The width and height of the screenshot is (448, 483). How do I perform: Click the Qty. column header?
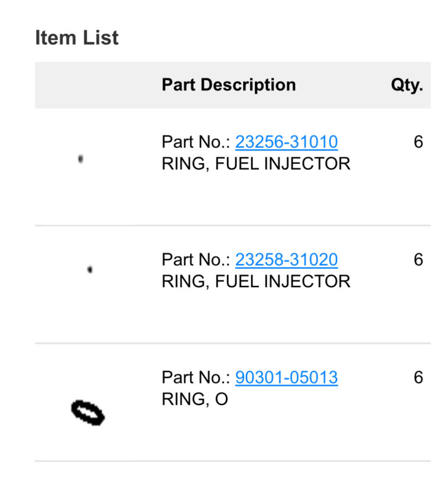407,85
